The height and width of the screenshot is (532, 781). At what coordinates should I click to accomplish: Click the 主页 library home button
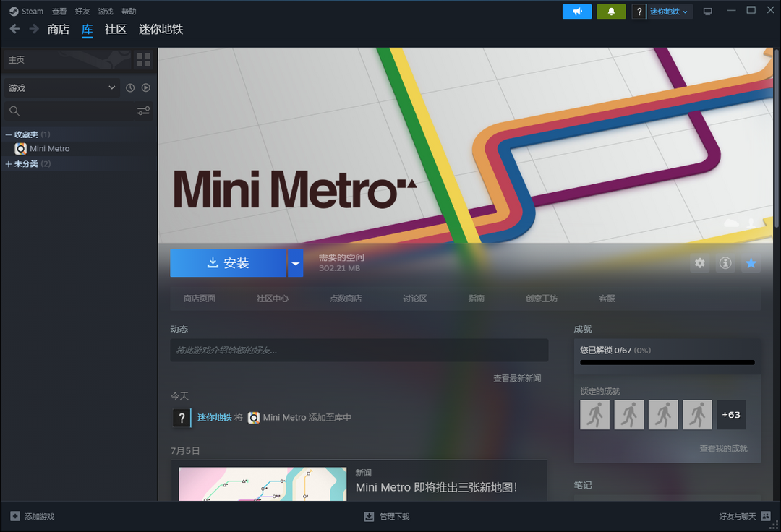pos(67,60)
